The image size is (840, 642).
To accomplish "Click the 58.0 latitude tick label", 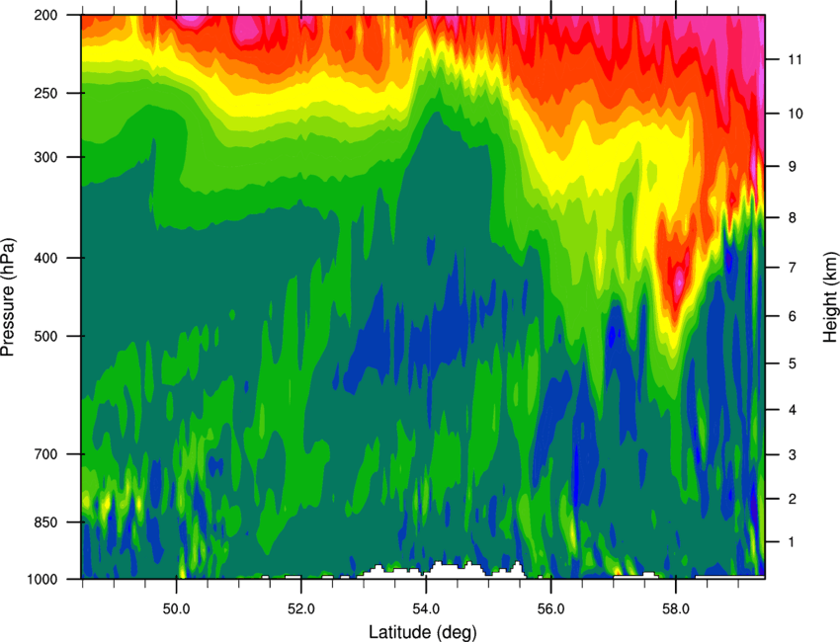I will tap(676, 608).
